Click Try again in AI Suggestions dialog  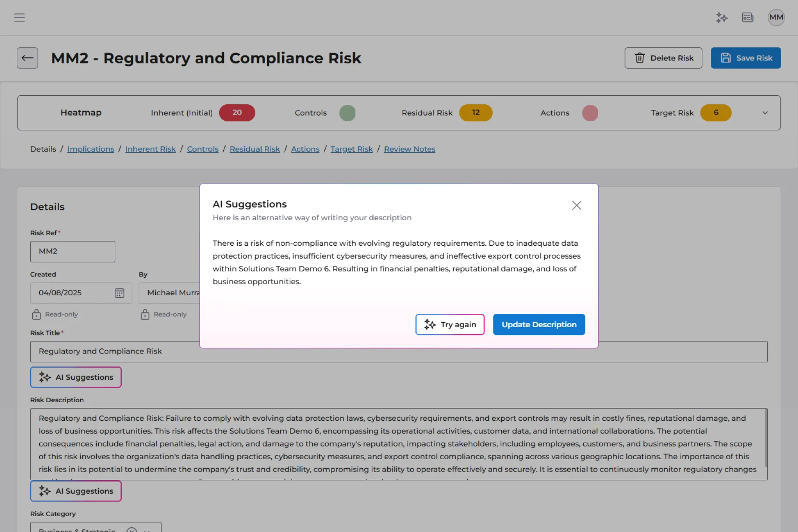[x=450, y=325]
